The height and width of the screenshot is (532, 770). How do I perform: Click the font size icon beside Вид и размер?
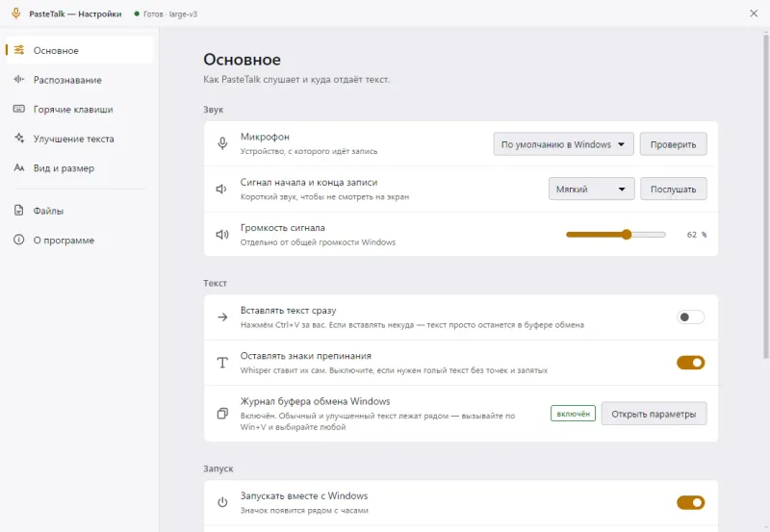pyautogui.click(x=19, y=167)
